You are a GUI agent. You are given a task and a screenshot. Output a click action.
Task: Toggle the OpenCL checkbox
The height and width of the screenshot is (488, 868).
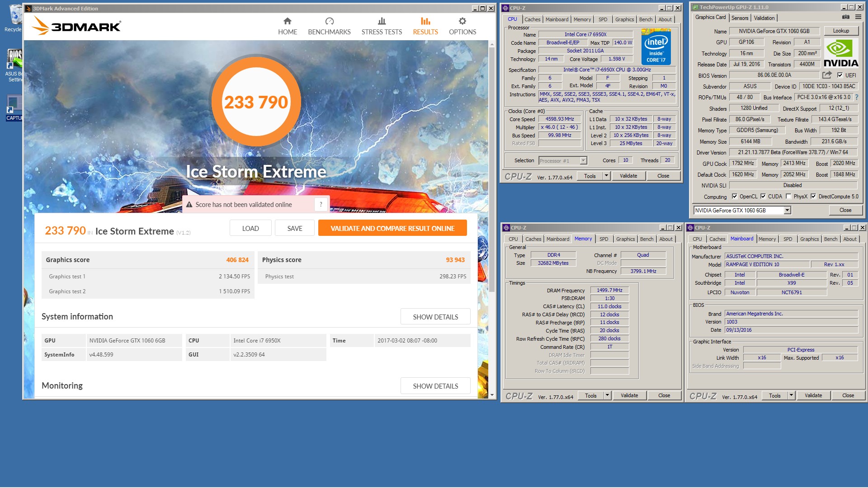[735, 197]
